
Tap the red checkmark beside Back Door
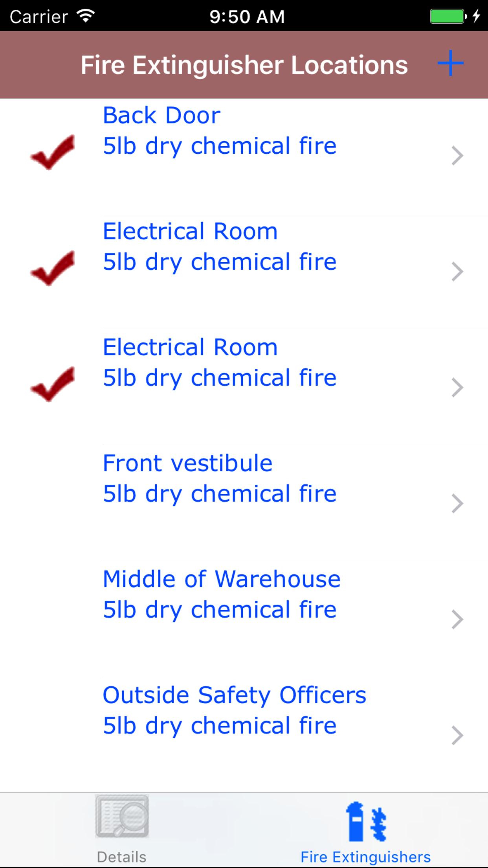pos(53,153)
